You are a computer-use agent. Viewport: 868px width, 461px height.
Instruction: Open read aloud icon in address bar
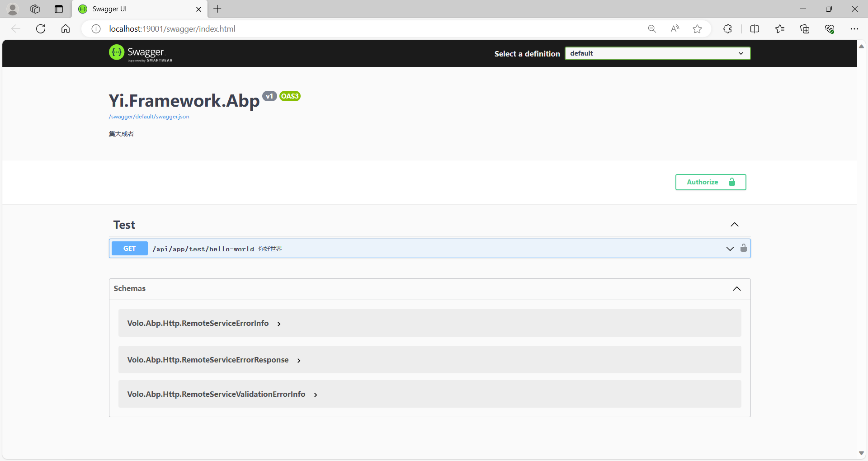(x=675, y=29)
